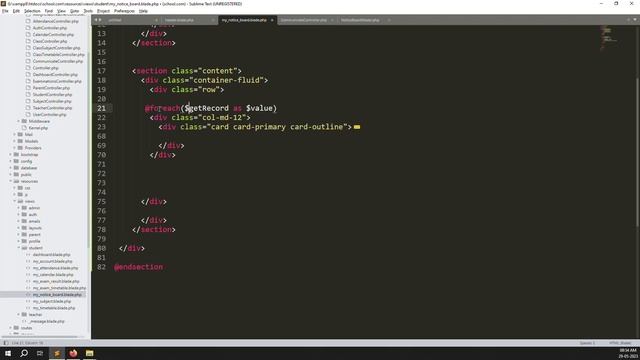The width and height of the screenshot is (640, 360).
Task: Switch to the CommunicateController.php tab
Action: click(x=303, y=20)
